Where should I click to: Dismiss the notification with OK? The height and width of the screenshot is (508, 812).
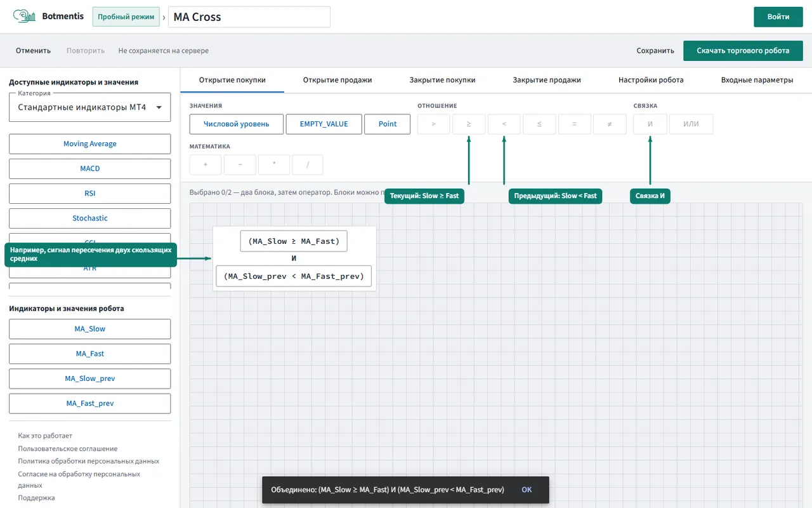527,490
